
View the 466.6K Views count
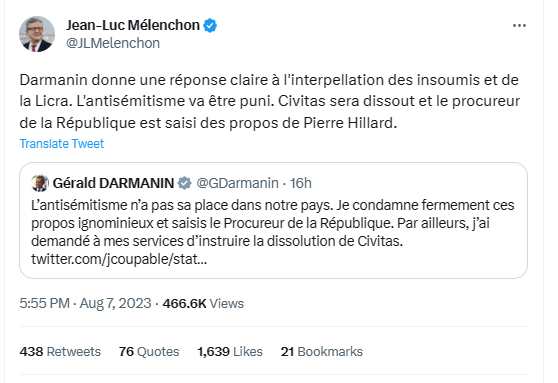[203, 303]
